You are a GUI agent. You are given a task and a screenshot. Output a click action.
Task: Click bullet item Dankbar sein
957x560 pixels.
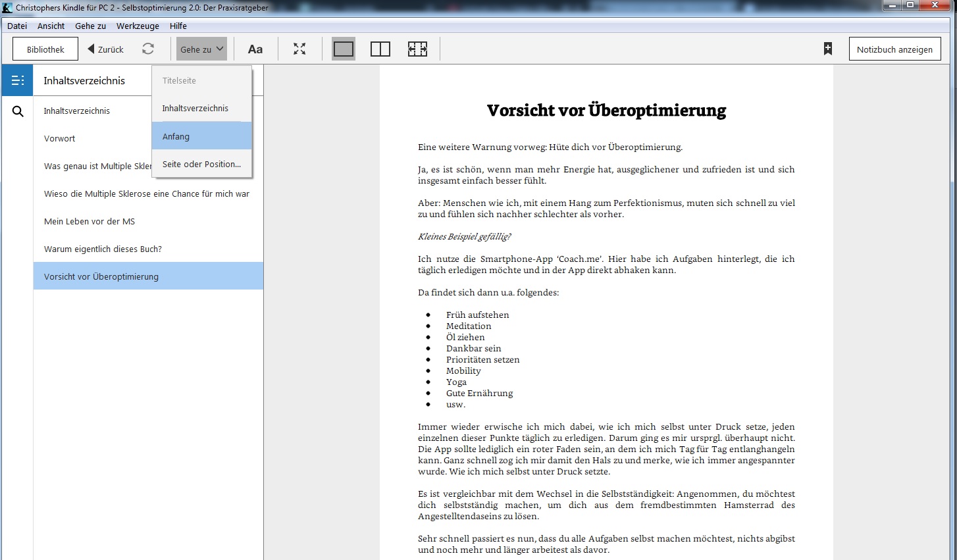point(474,348)
